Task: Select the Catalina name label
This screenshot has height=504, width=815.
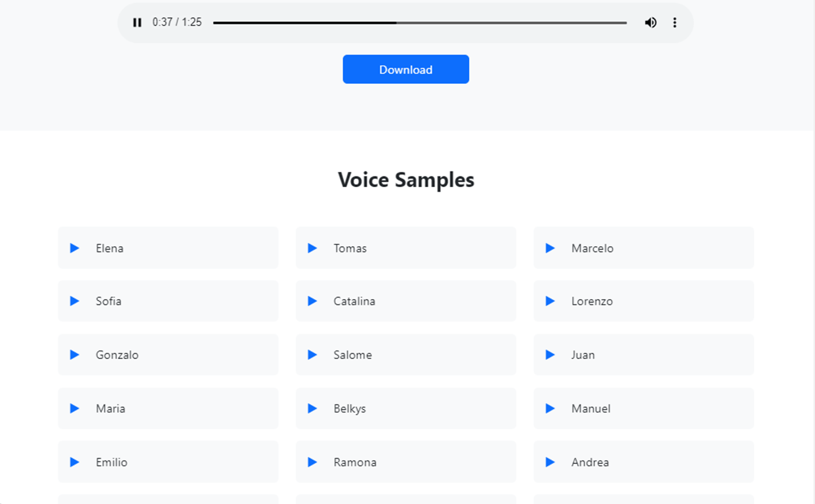Action: click(354, 301)
